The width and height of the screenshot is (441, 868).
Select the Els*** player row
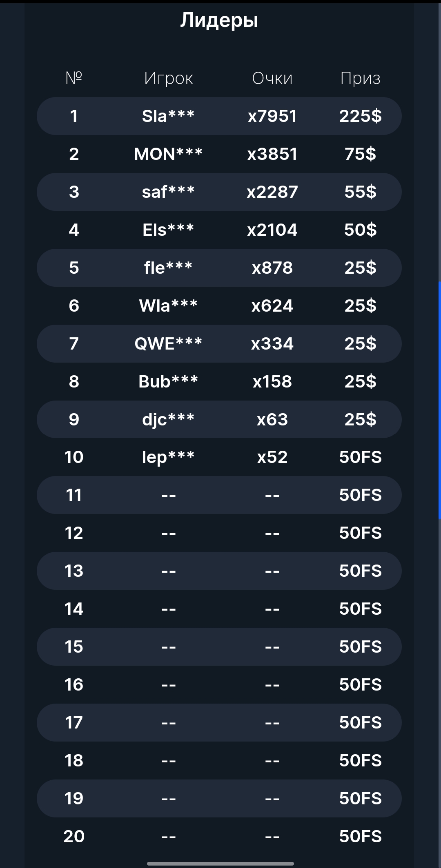(168, 230)
